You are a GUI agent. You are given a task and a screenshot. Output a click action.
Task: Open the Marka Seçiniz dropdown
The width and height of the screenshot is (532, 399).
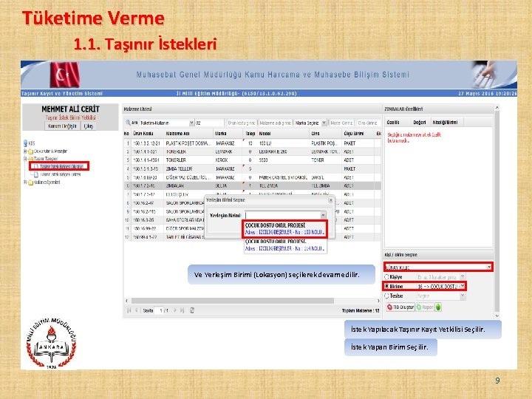pos(324,123)
